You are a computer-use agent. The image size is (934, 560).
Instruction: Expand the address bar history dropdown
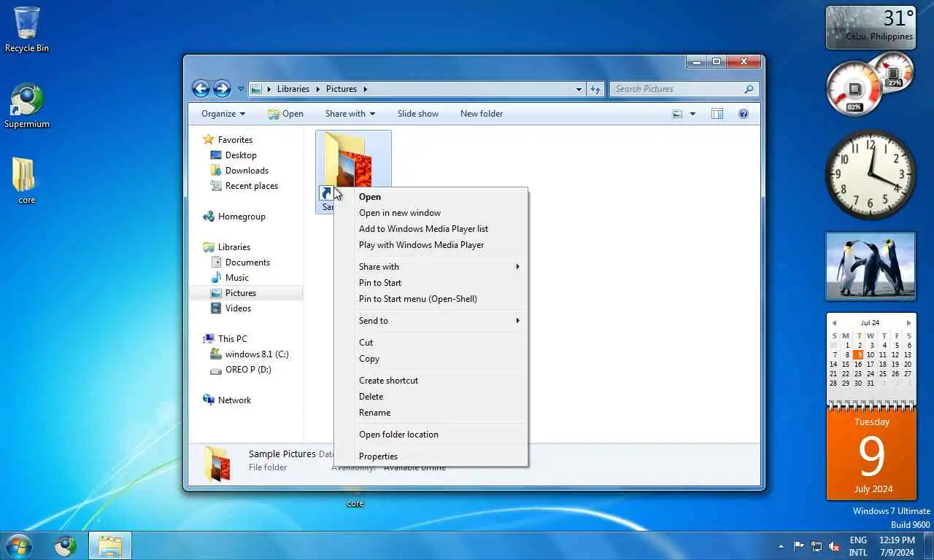pos(579,89)
